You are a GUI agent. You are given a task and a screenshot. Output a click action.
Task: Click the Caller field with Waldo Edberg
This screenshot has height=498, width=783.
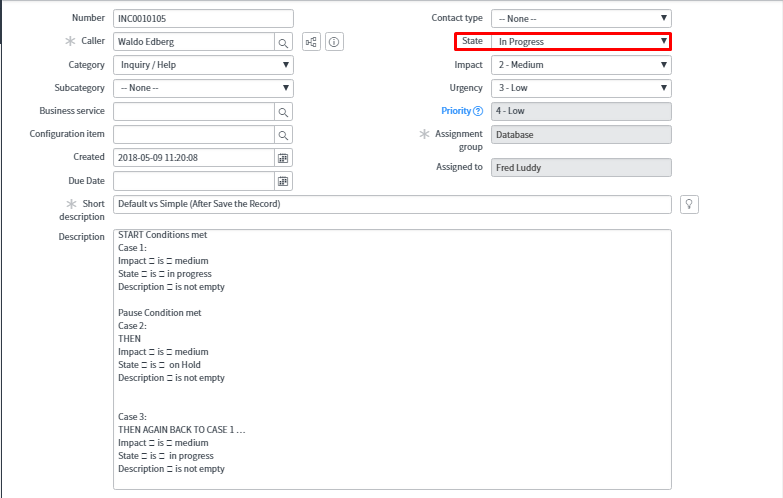(x=194, y=42)
